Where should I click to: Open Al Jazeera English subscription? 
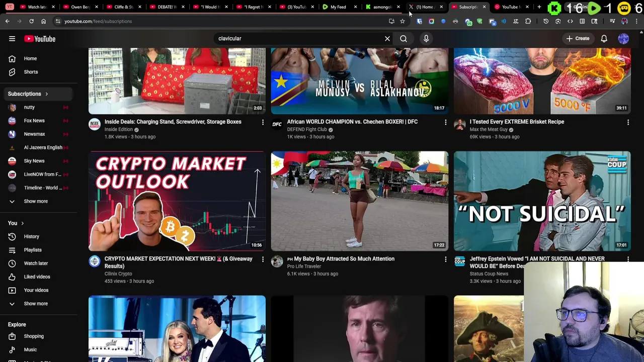pos(38,147)
